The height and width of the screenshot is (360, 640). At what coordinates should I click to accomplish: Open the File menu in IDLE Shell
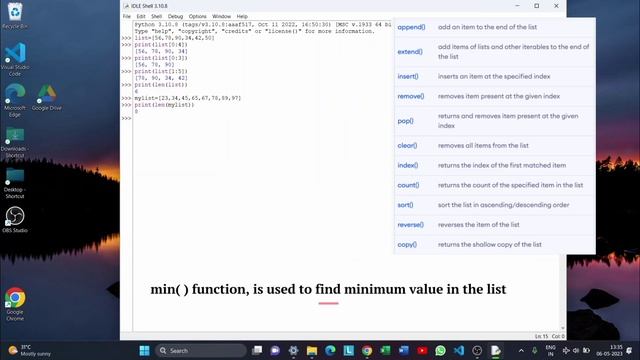[127, 16]
